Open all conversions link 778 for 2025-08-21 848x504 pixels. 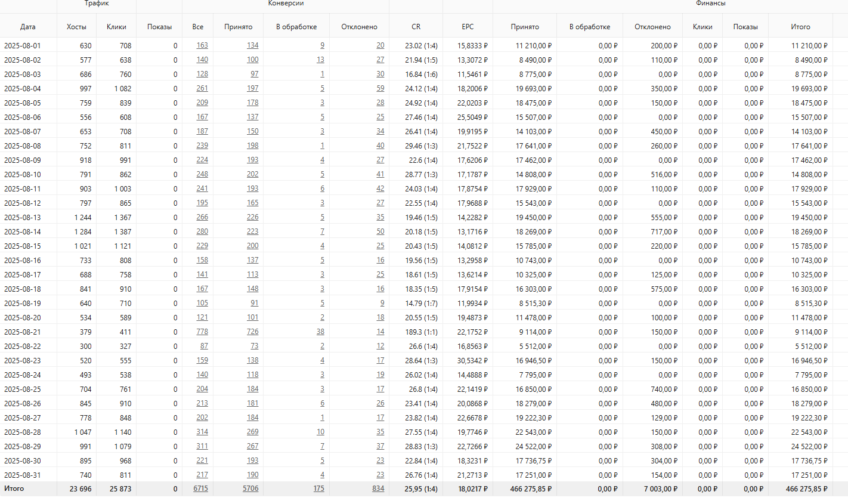pos(202,332)
